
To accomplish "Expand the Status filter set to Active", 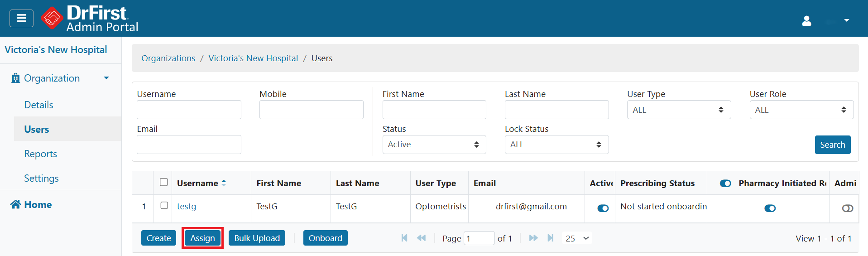I will pyautogui.click(x=434, y=145).
